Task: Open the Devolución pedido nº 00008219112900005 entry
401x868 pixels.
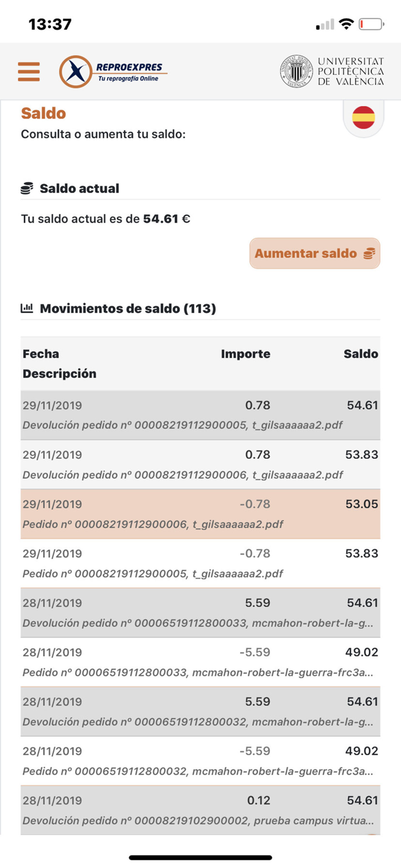Action: 200,415
